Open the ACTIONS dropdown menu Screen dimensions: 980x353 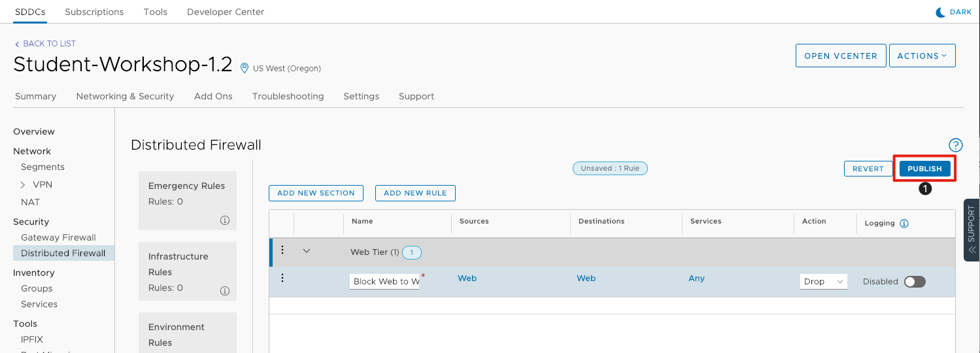pos(922,56)
